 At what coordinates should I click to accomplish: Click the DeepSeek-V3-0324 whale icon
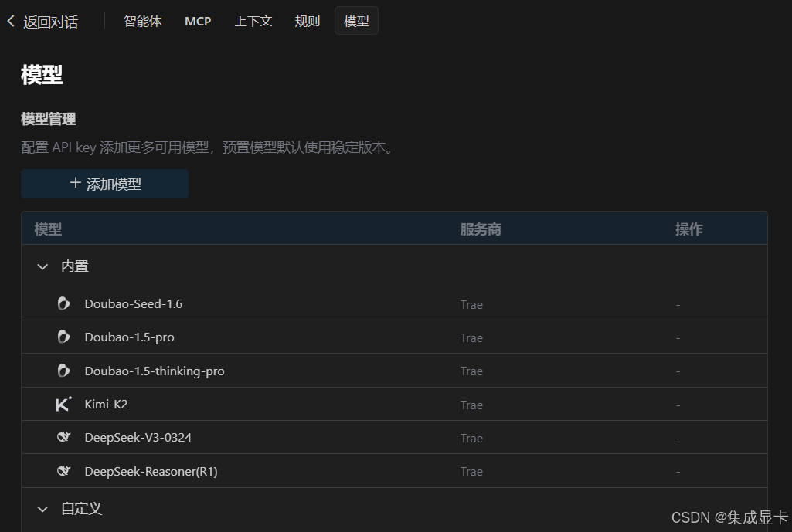tap(63, 437)
